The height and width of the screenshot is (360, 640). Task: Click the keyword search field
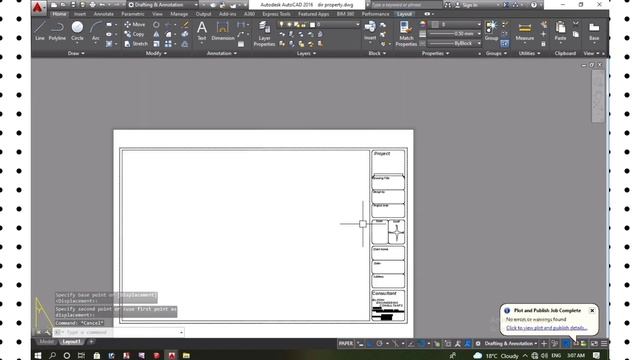pos(406,5)
